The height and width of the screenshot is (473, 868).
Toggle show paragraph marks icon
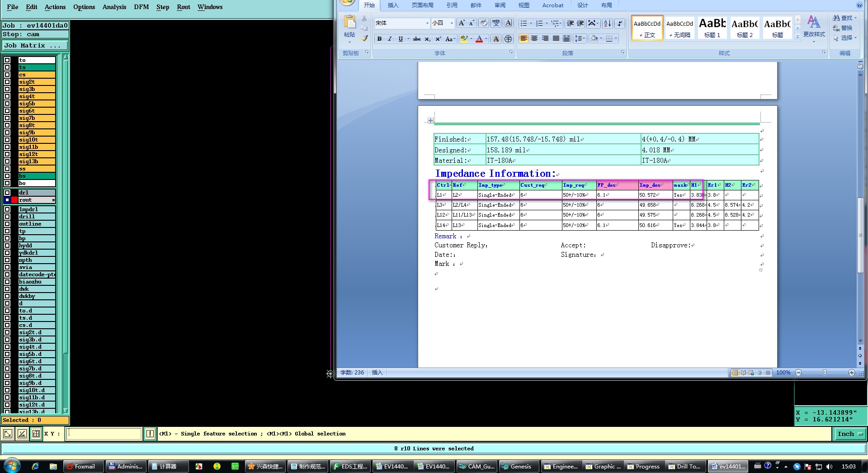tap(620, 23)
